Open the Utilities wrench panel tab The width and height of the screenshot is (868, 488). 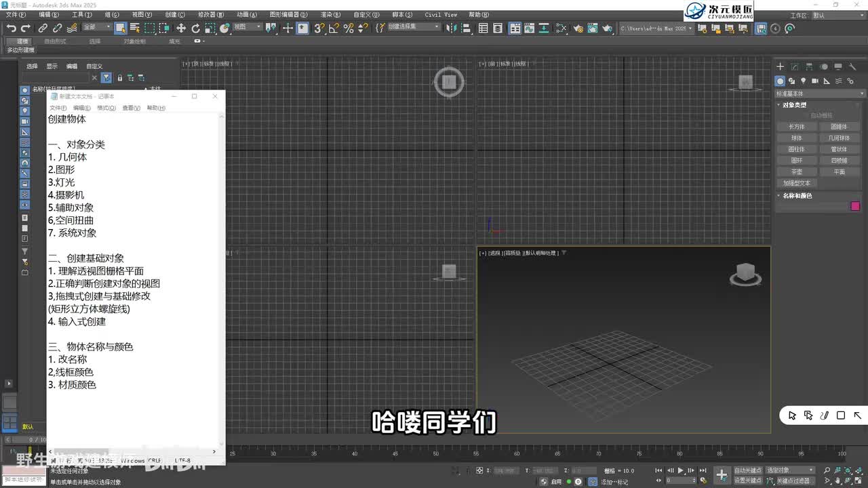tap(852, 66)
